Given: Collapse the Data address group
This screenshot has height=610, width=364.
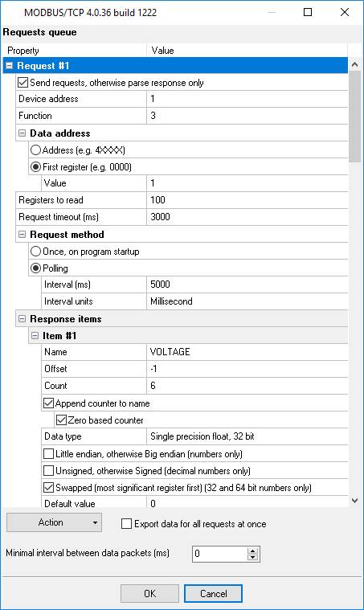Looking at the screenshot, I should [x=22, y=133].
